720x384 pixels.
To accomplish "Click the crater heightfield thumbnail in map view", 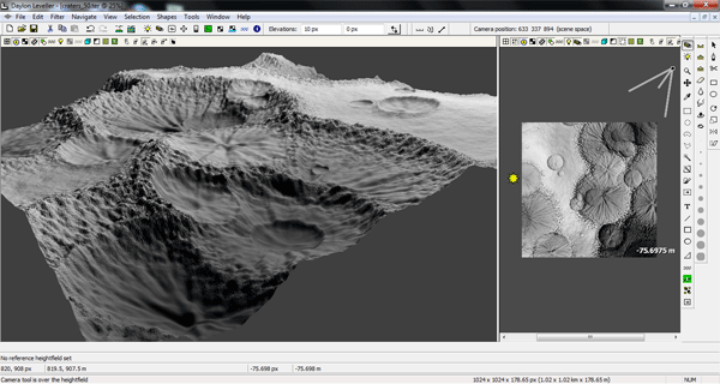I will click(x=589, y=190).
